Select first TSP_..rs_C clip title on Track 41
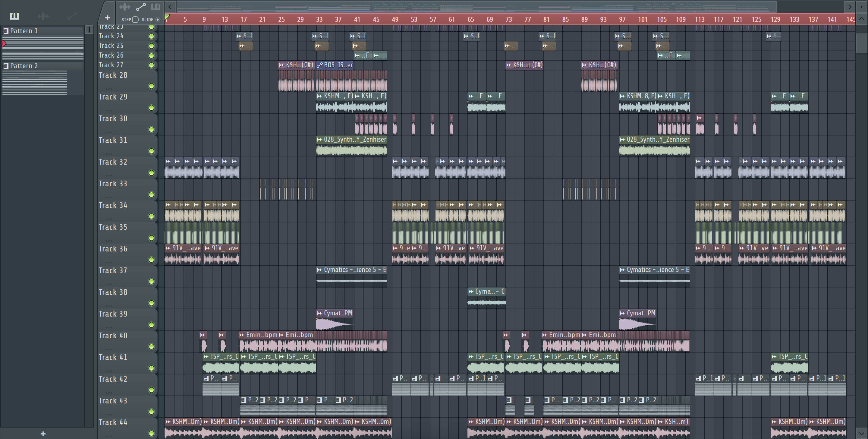 point(224,357)
